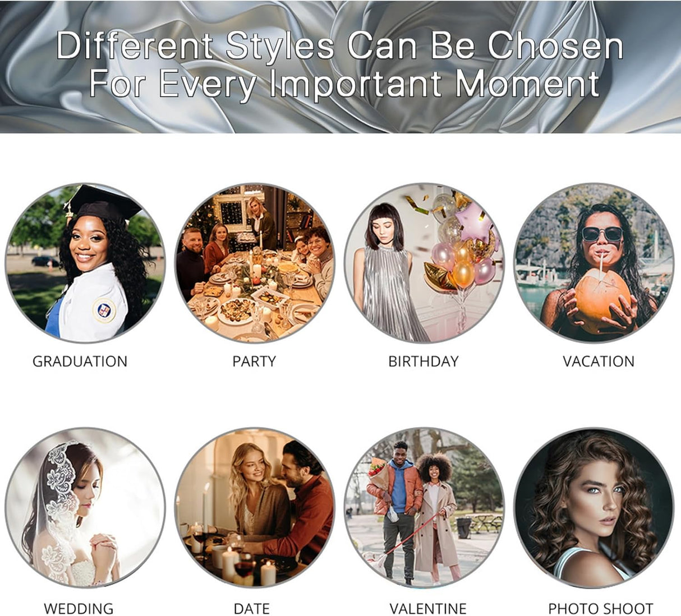Choose the Vacation coconut drink photo
The height and width of the screenshot is (616, 681).
pos(594,262)
